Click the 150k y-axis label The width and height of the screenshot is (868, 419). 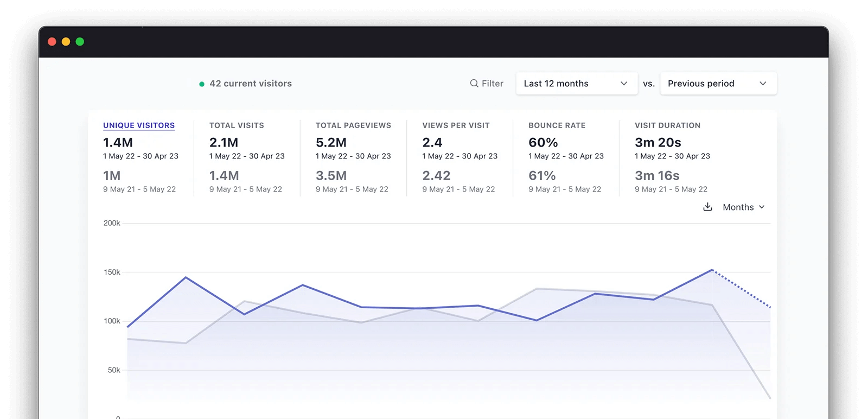[112, 272]
